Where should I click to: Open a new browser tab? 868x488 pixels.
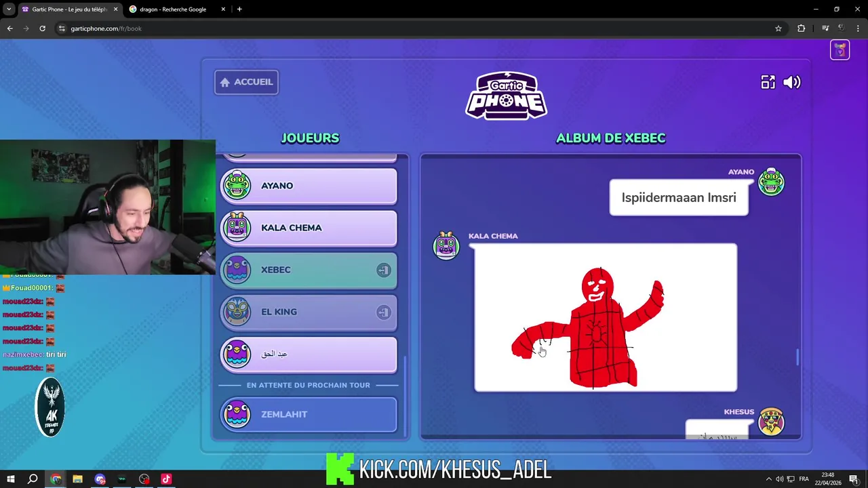[239, 9]
